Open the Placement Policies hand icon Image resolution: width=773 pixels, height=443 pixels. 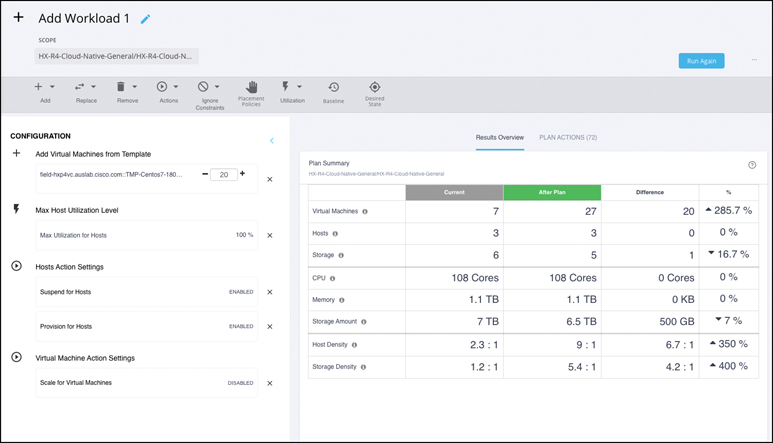(x=251, y=88)
